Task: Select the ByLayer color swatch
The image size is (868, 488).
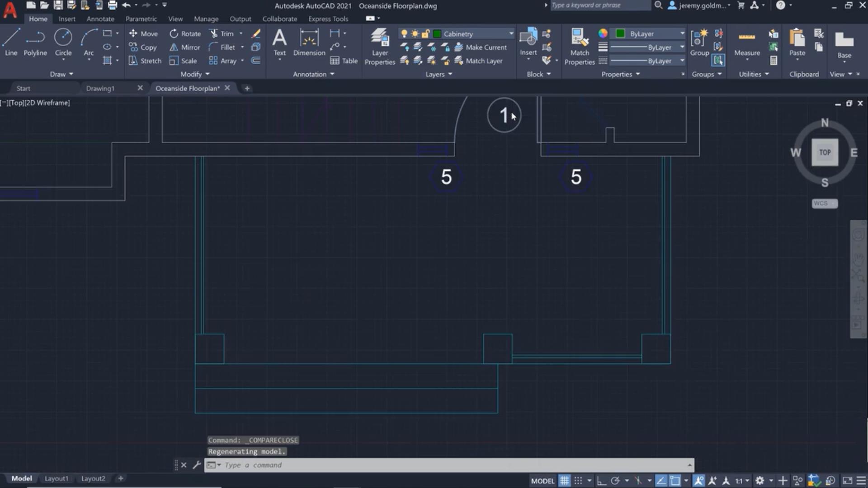Action: 620,33
